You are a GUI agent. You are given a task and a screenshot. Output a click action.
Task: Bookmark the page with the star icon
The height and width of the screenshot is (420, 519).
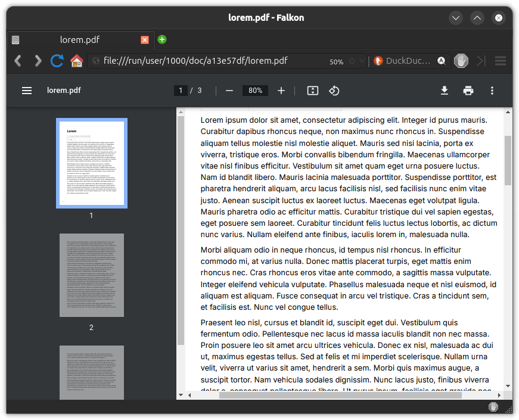[x=352, y=61]
